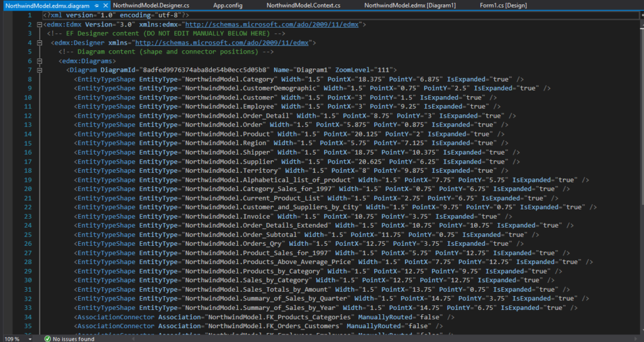
Task: Click NorthwindModel.Products_by_Category text
Action: pyautogui.click(x=252, y=272)
